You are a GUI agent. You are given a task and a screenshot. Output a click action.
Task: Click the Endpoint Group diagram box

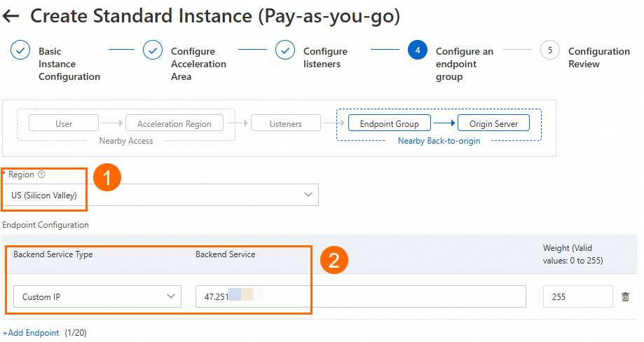point(389,124)
